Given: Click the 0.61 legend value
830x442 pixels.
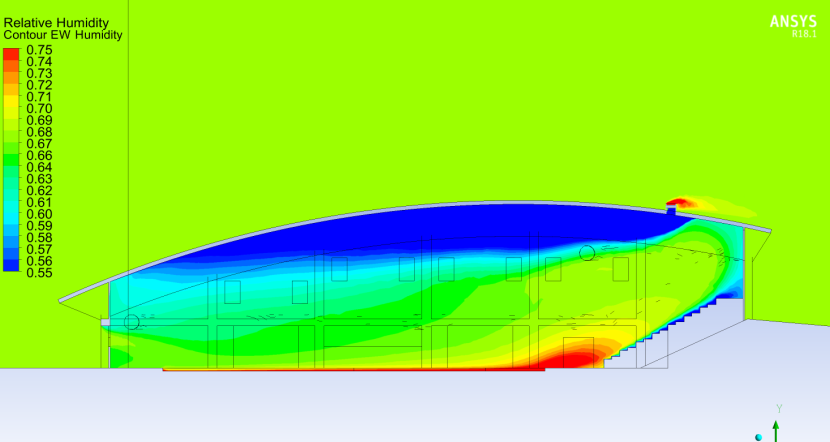Looking at the screenshot, I should 39,202.
